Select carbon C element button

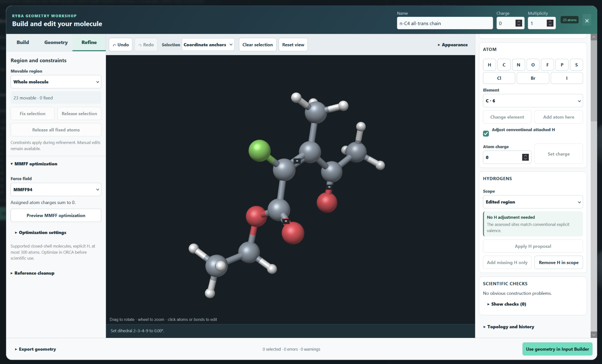504,65
